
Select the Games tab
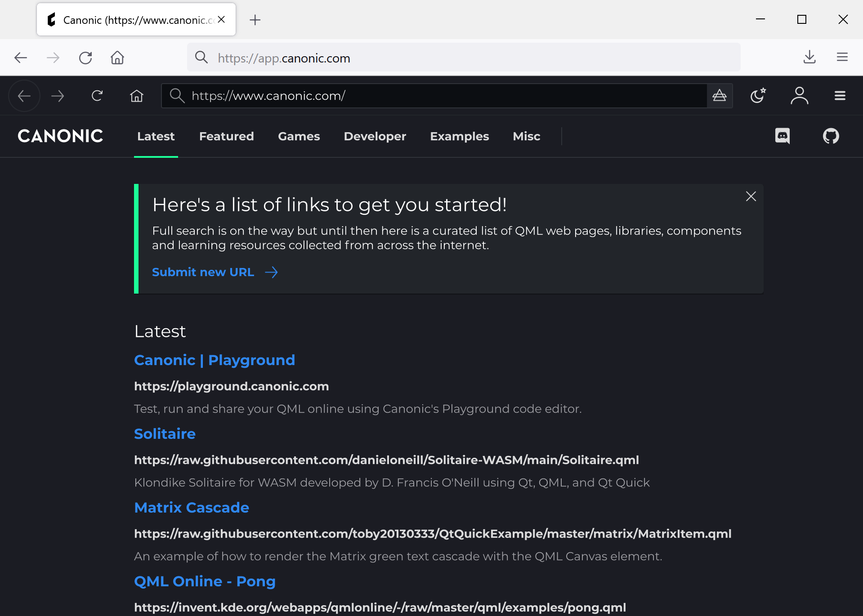(x=299, y=136)
